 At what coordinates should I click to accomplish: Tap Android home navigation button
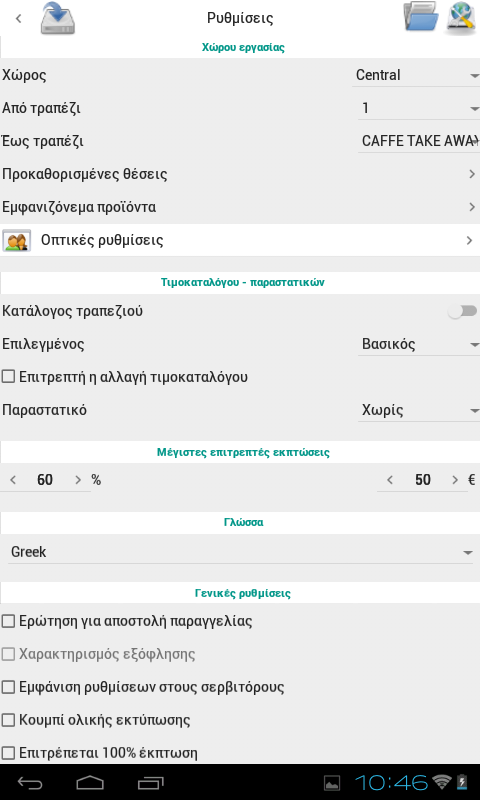[90, 783]
